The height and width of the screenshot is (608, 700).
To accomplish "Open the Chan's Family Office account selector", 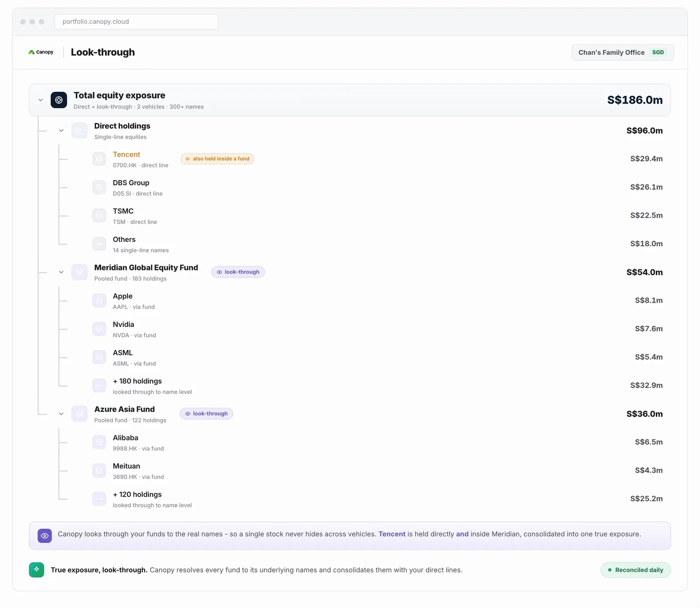I will [623, 52].
